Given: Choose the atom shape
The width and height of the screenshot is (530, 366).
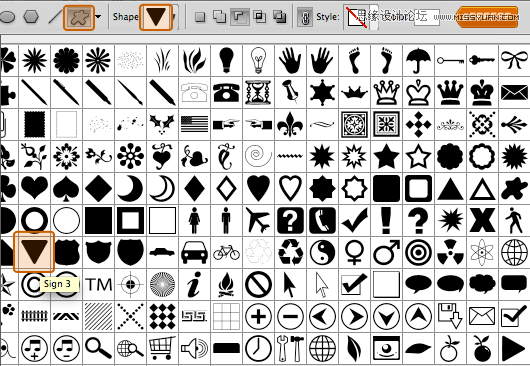Looking at the screenshot, I should (482, 252).
